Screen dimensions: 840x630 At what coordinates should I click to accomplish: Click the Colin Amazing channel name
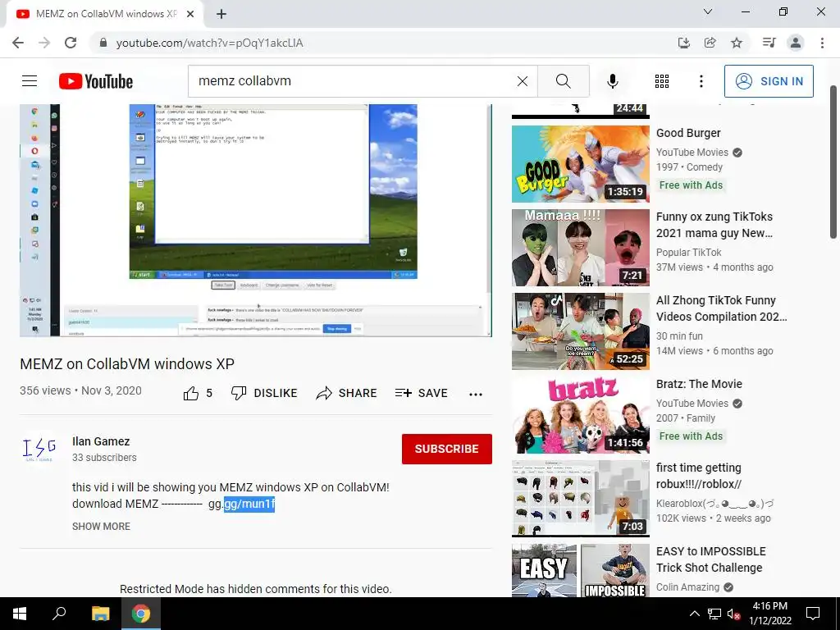click(688, 587)
